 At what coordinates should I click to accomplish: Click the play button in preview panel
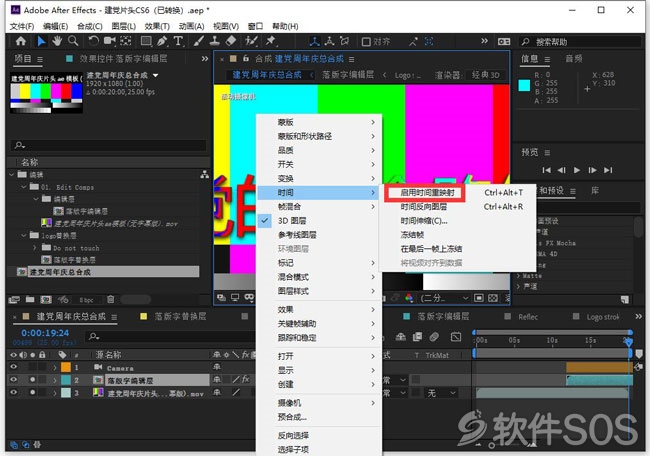[577, 170]
